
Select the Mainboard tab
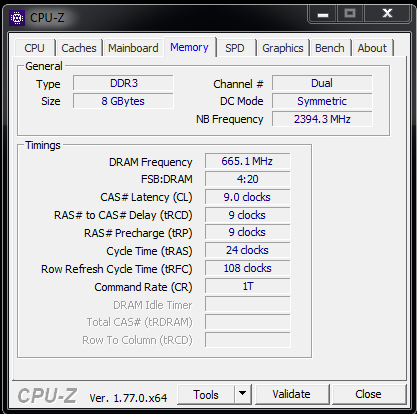tap(133, 48)
